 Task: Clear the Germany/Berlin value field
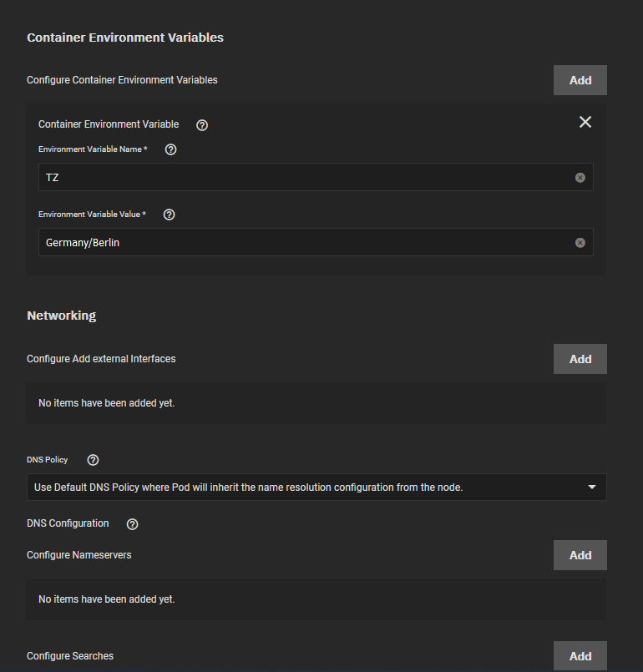click(580, 243)
